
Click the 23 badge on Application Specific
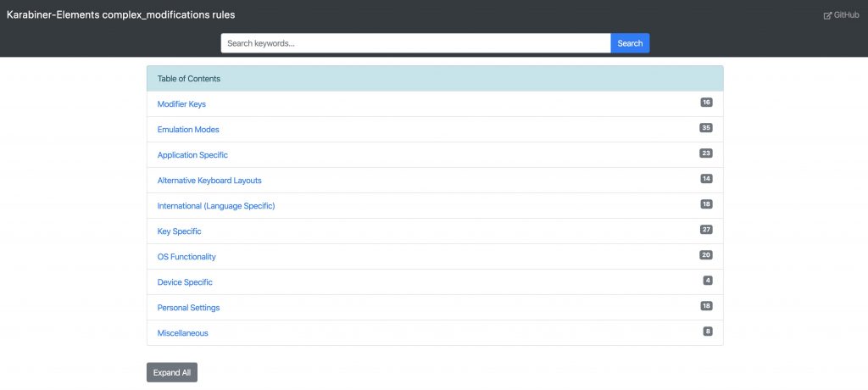pyautogui.click(x=706, y=153)
